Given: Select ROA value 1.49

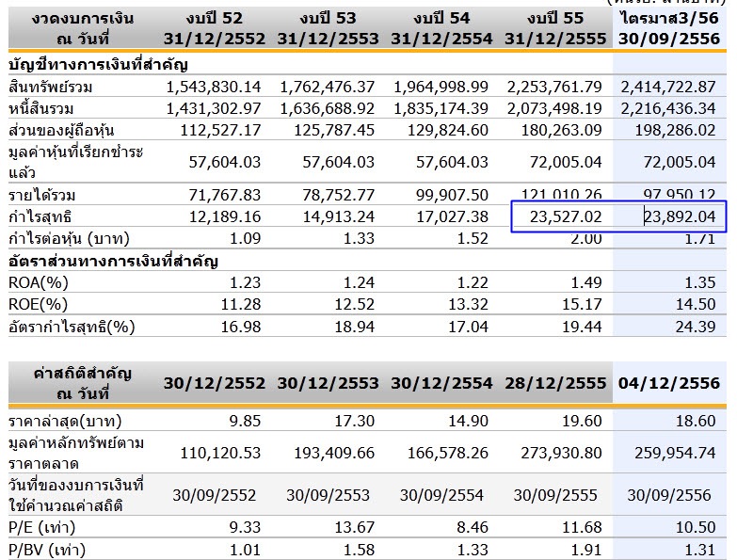Looking at the screenshot, I should click(586, 282).
